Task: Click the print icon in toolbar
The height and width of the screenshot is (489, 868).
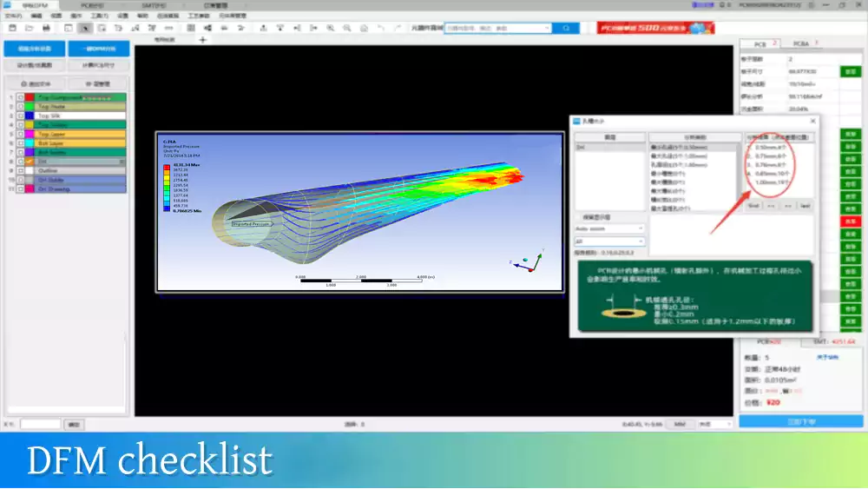Action: [47, 28]
